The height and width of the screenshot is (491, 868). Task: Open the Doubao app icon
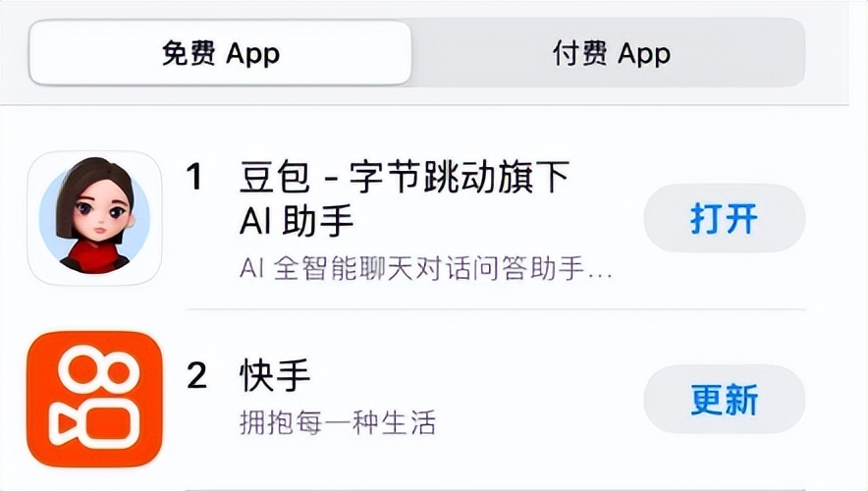pyautogui.click(x=94, y=218)
